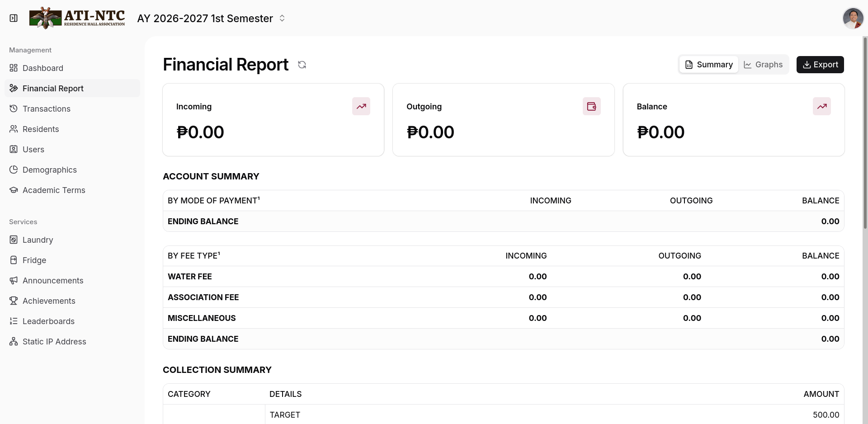This screenshot has width=868, height=424.
Task: Open Announcements in the sidebar
Action: pos(72,280)
